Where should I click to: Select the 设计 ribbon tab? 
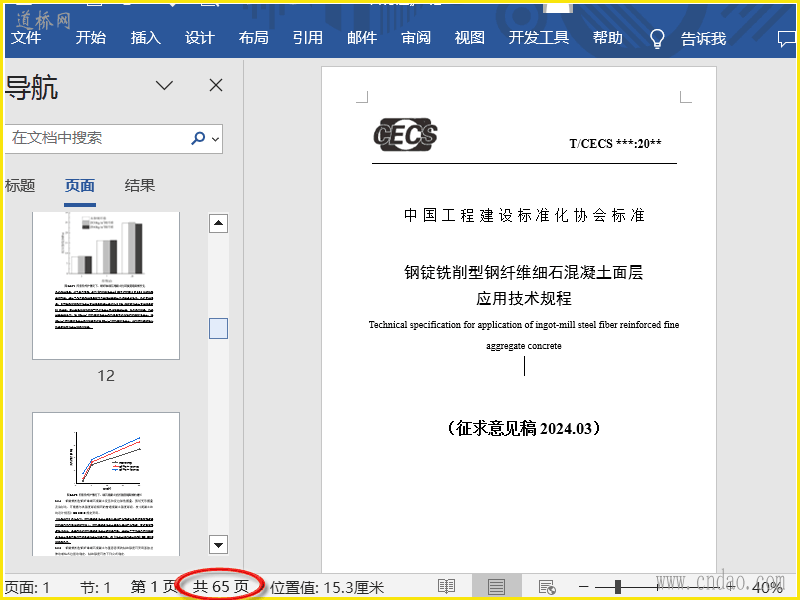tap(199, 38)
